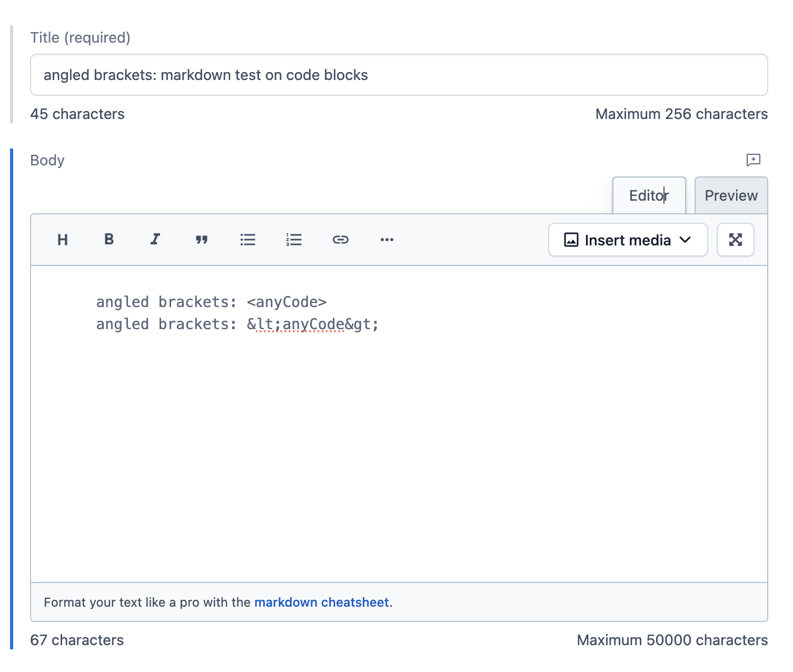Create a bulleted list

[247, 240]
